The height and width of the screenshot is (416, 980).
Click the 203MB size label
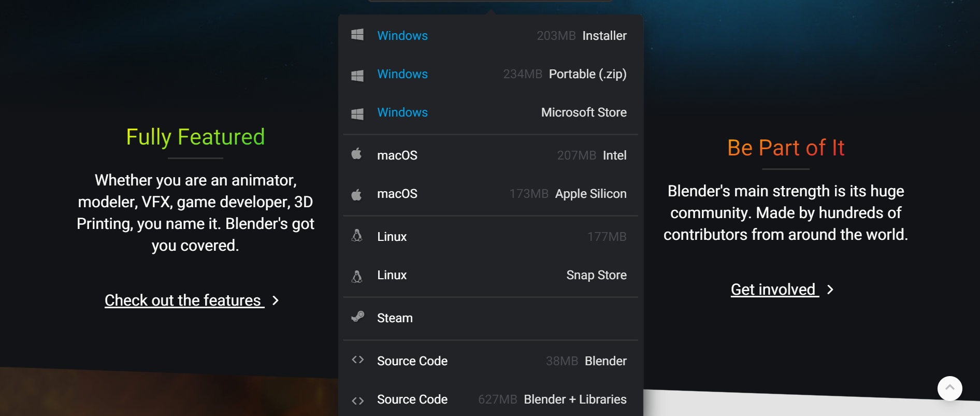pos(556,36)
